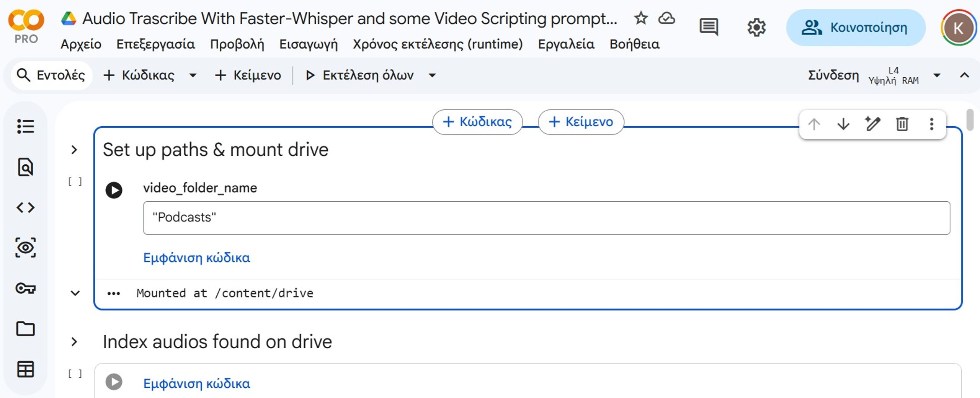980x398 pixels.
Task: Click the Κοινοποίηση share button
Action: pos(856,28)
